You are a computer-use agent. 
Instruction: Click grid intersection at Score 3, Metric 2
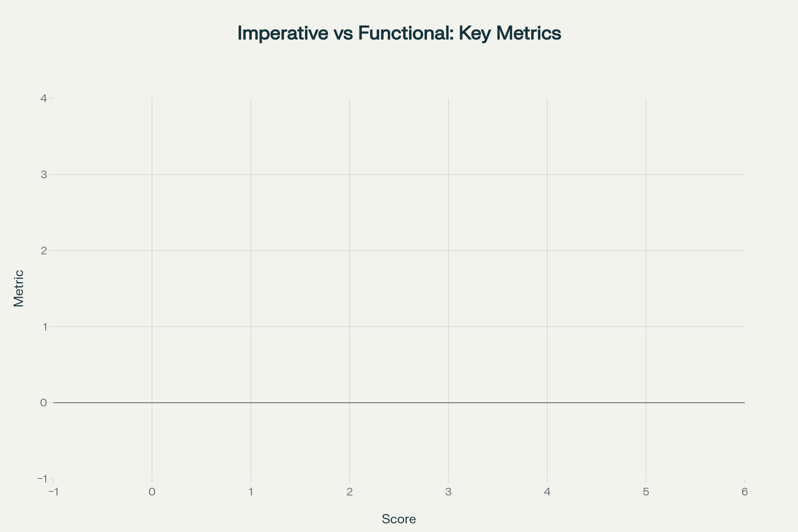(x=449, y=251)
